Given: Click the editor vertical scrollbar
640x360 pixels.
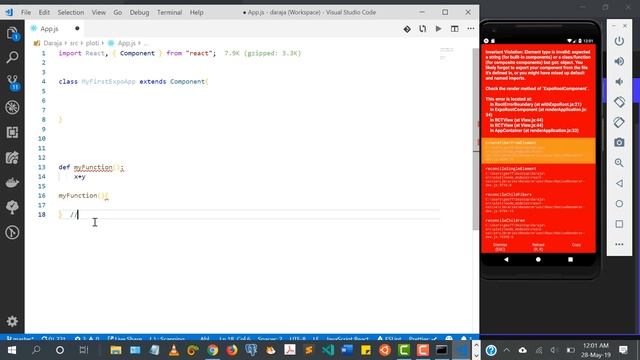Looking at the screenshot, I should 476,139.
